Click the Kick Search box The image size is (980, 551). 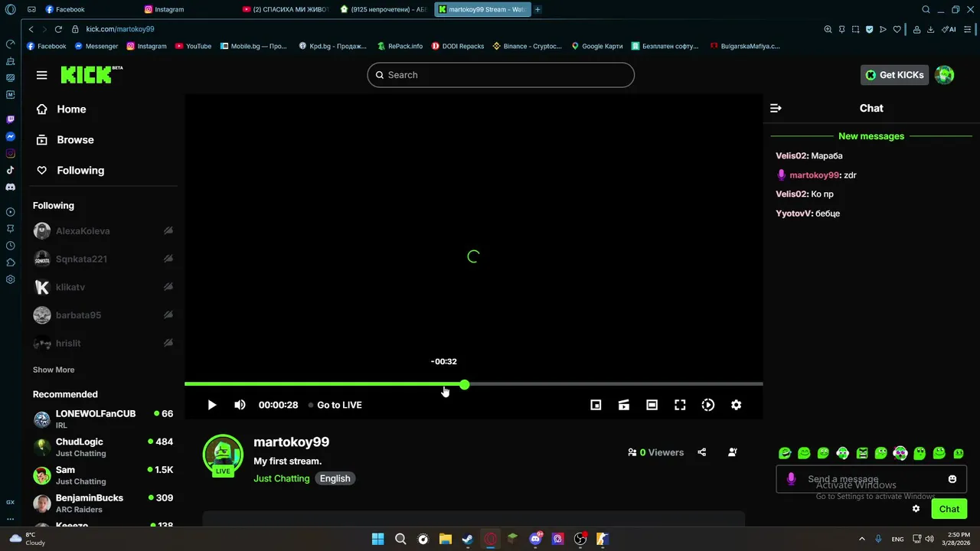501,75
